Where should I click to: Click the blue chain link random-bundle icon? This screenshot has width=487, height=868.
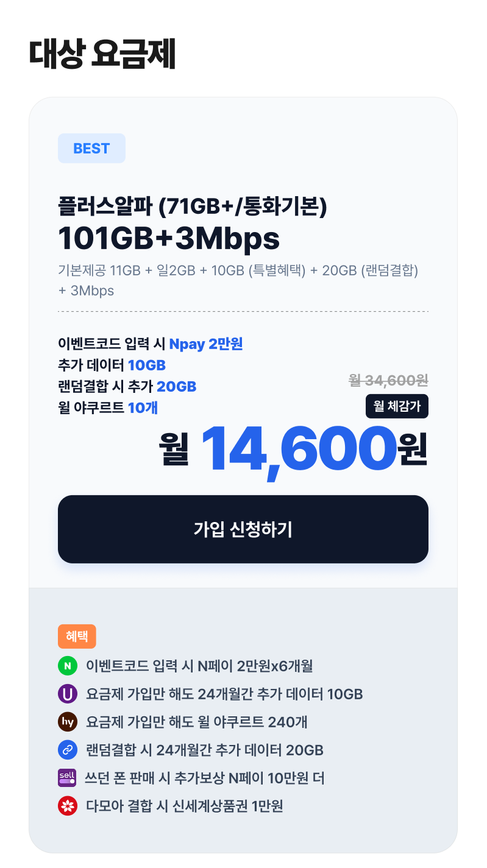click(x=67, y=750)
